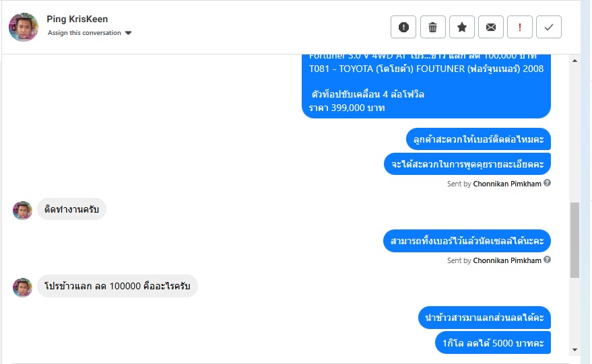Click the caret arrow beside Assign text
This screenshot has width=592, height=364.
point(129,33)
